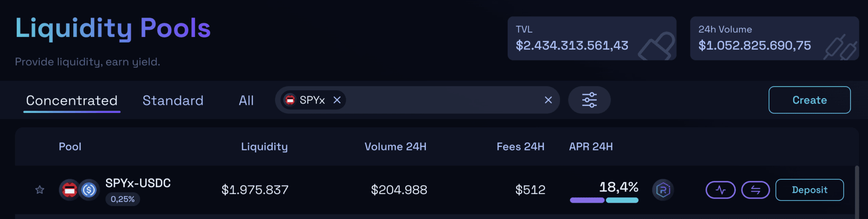Deposit into the SPYx-USDC pool
The width and height of the screenshot is (868, 219).
click(809, 190)
